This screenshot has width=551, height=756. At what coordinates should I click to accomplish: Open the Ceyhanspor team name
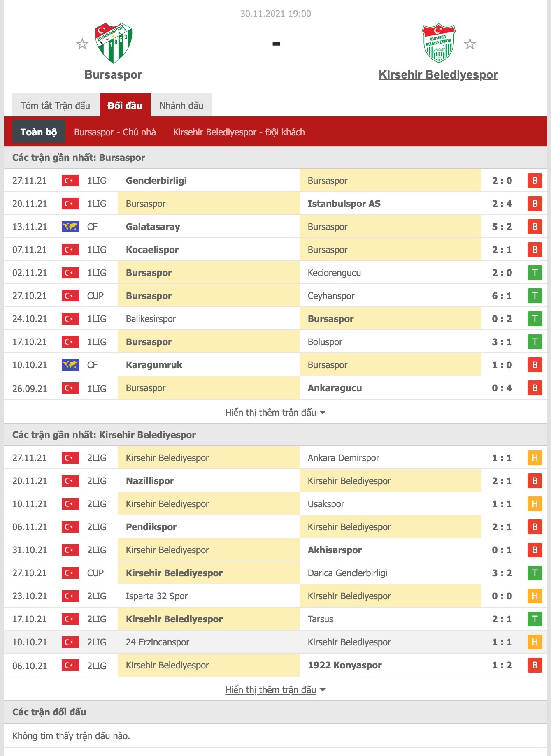331,296
